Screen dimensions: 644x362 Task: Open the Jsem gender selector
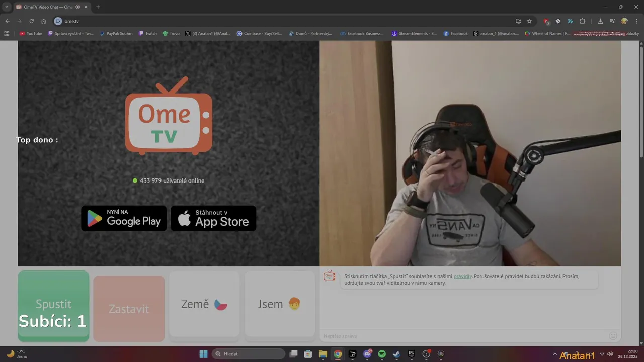280,304
